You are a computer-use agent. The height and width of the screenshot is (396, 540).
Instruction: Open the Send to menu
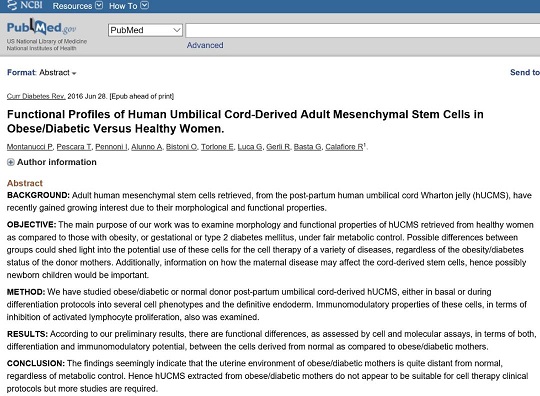pos(525,72)
